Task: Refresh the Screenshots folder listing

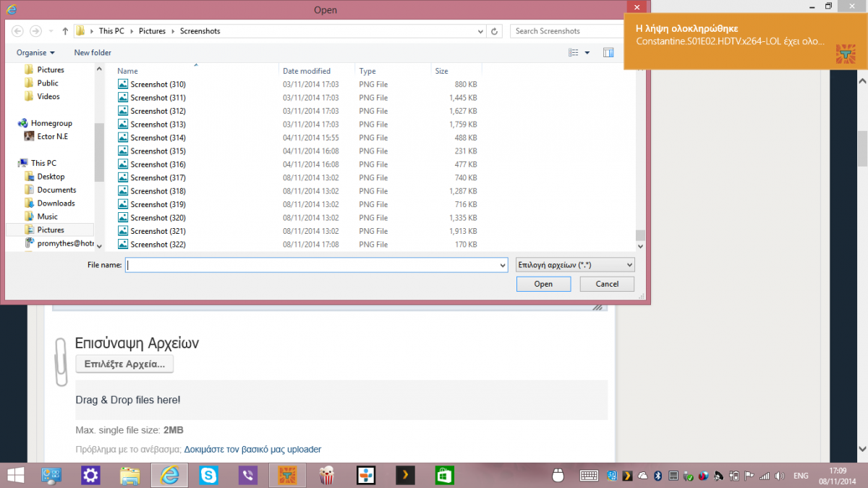Action: (495, 31)
